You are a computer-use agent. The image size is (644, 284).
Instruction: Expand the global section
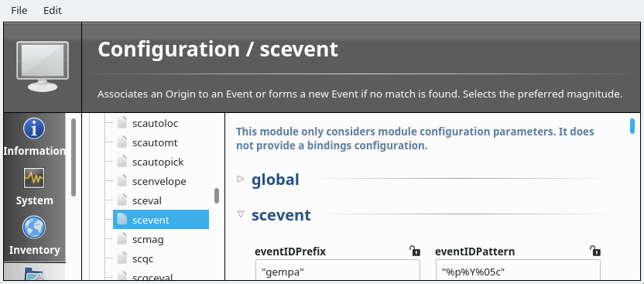[x=241, y=179]
